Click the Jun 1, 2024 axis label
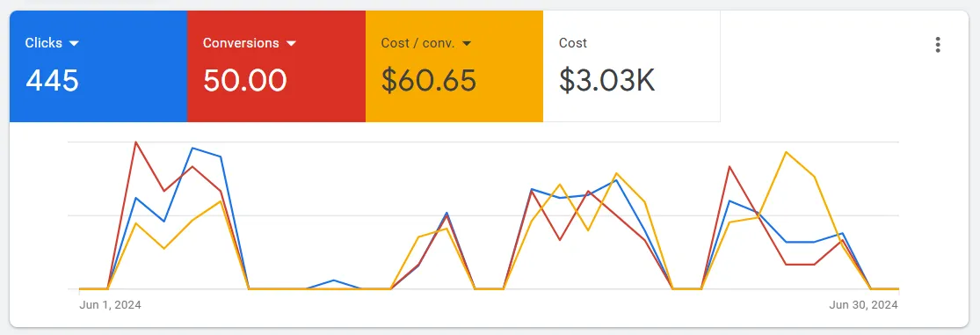Viewport: 980px width, 335px height. pyautogui.click(x=110, y=305)
